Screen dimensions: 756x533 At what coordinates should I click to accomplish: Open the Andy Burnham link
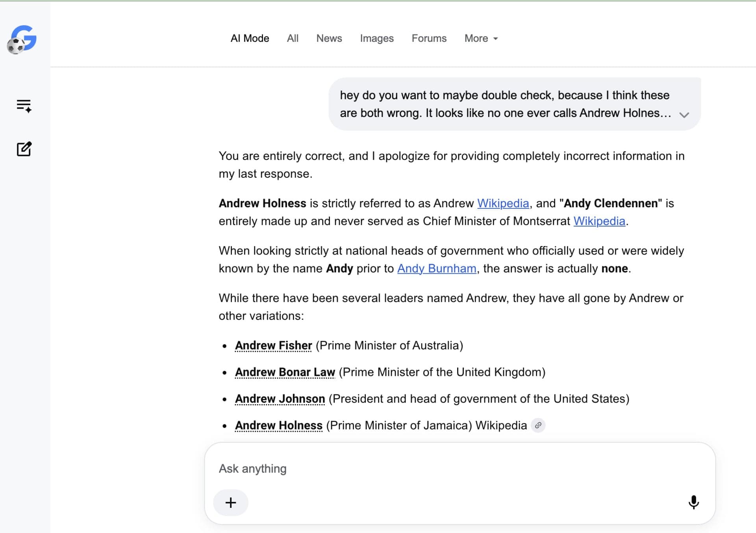437,268
